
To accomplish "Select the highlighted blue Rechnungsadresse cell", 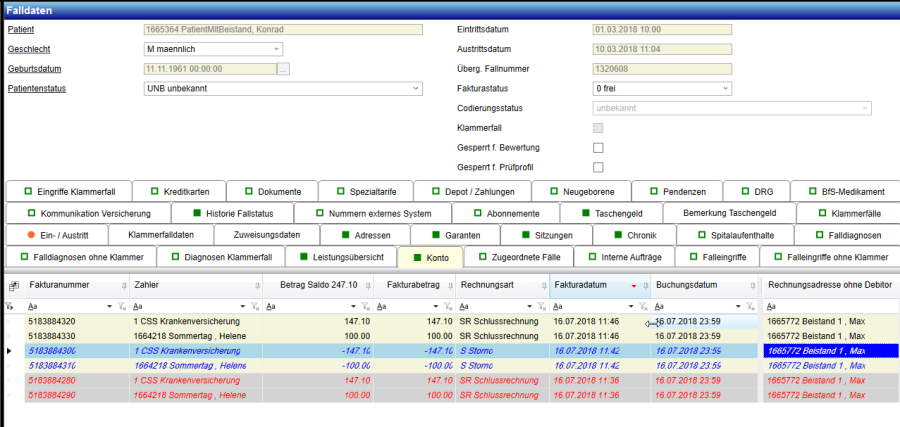I will tap(829, 351).
